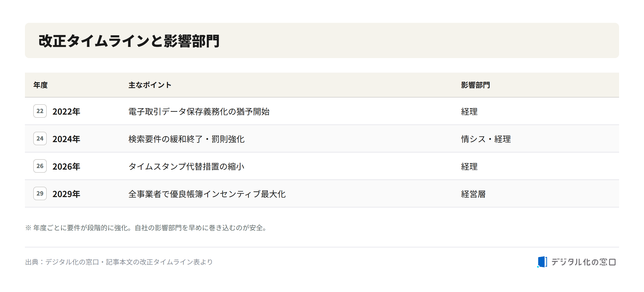Click タイムスタンプ代替措置の縮小 text
Image resolution: width=644 pixels, height=292 pixels.
click(186, 166)
